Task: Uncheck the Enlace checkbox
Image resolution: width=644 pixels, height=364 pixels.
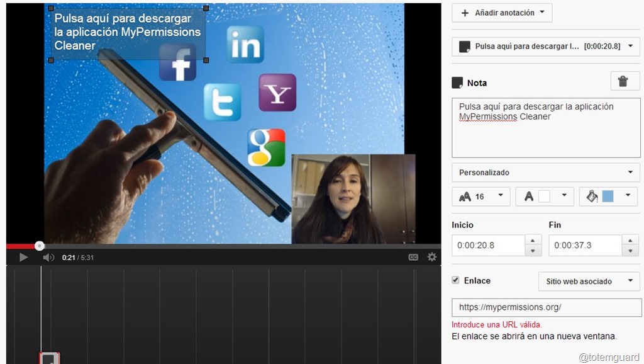Action: pyautogui.click(x=456, y=280)
